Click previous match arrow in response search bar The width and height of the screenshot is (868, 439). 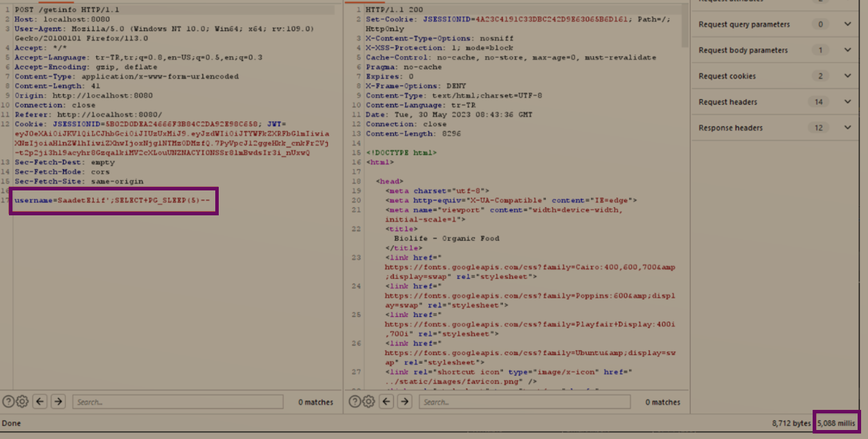(387, 402)
